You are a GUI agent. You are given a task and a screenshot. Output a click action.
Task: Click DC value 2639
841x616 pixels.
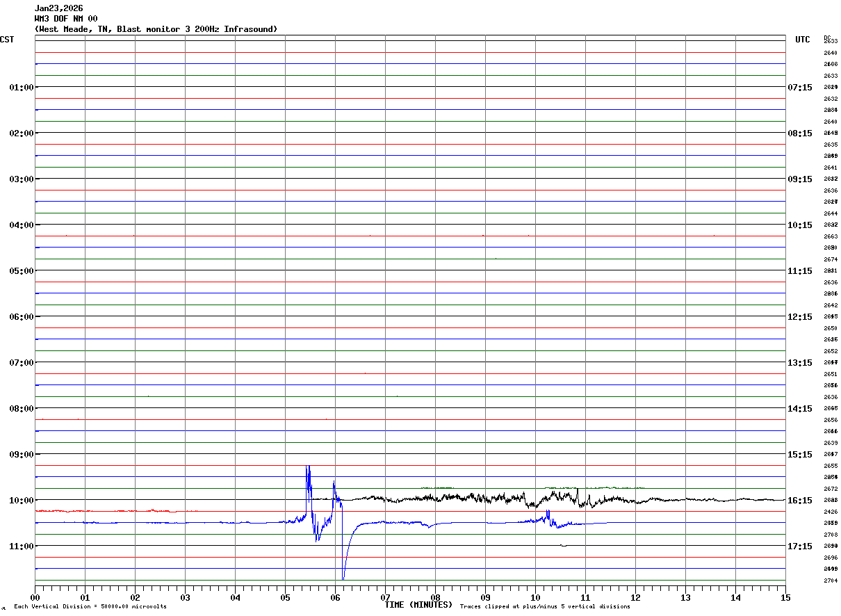831,443
